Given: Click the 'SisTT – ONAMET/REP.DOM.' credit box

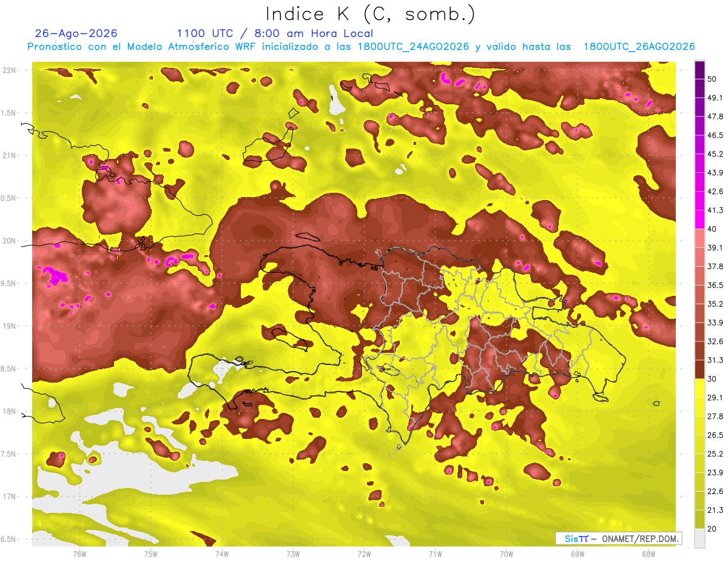Looking at the screenshot, I should [618, 538].
